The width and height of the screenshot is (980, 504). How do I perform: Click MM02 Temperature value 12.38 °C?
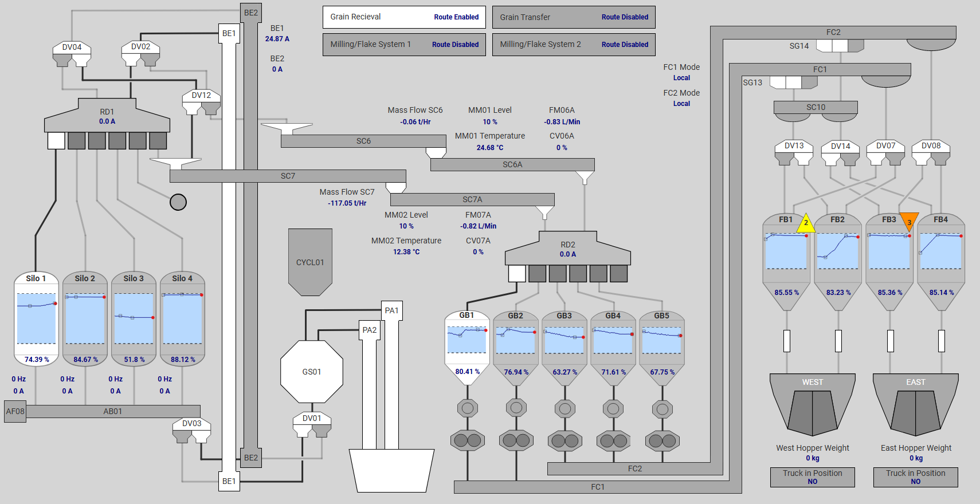pos(406,252)
